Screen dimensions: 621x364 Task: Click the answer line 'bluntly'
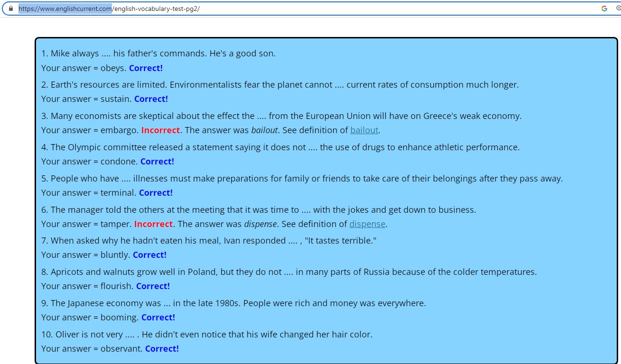(x=104, y=255)
